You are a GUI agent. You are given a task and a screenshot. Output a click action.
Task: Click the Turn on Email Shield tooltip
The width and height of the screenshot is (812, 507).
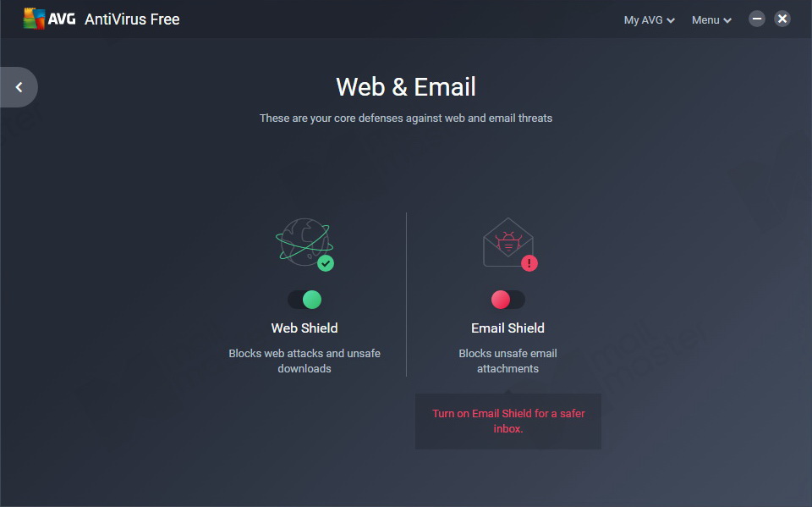pos(508,421)
